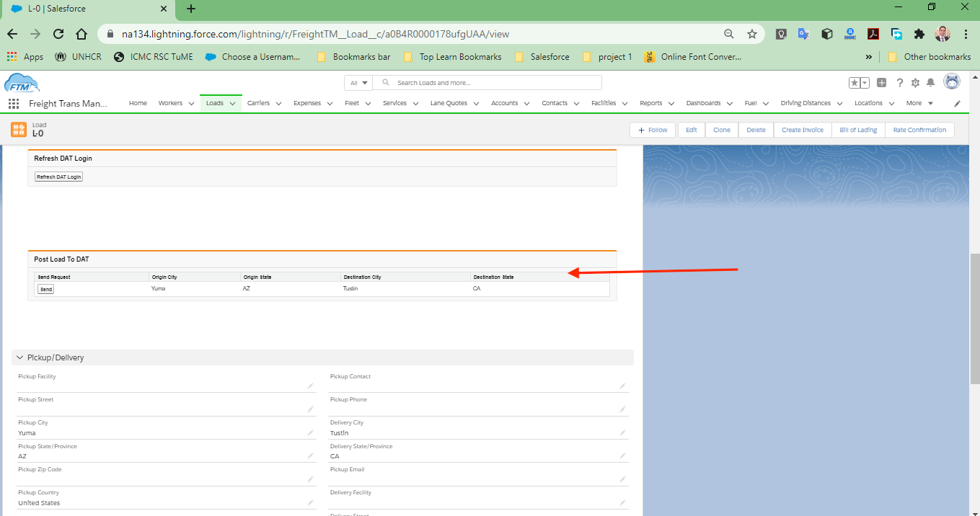The width and height of the screenshot is (980, 516).
Task: Open the Driving Distances tab
Action: [x=805, y=104]
